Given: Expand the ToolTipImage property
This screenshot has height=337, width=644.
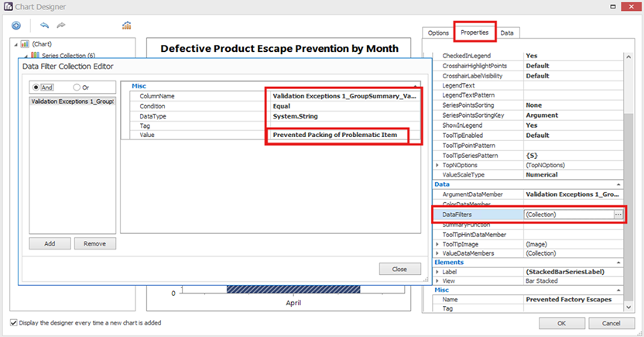Looking at the screenshot, I should (438, 244).
